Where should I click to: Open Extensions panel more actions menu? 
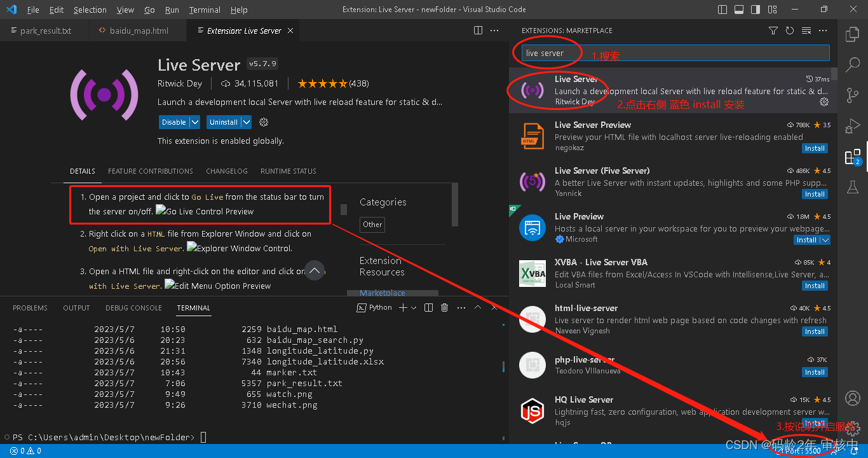pyautogui.click(x=823, y=31)
